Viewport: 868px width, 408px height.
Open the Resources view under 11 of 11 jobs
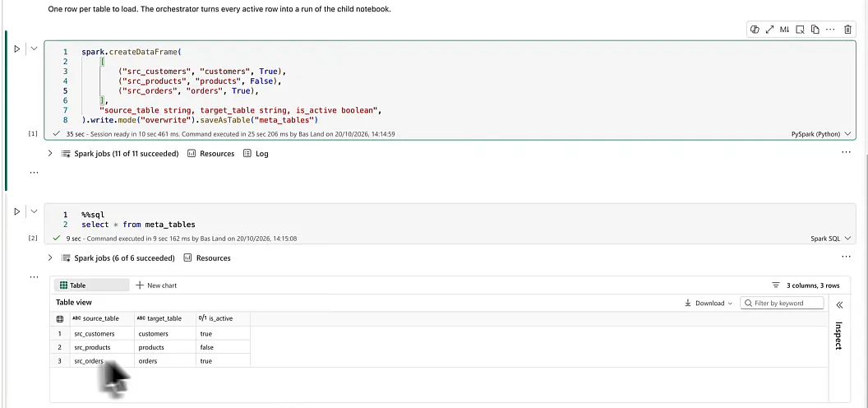click(x=211, y=154)
